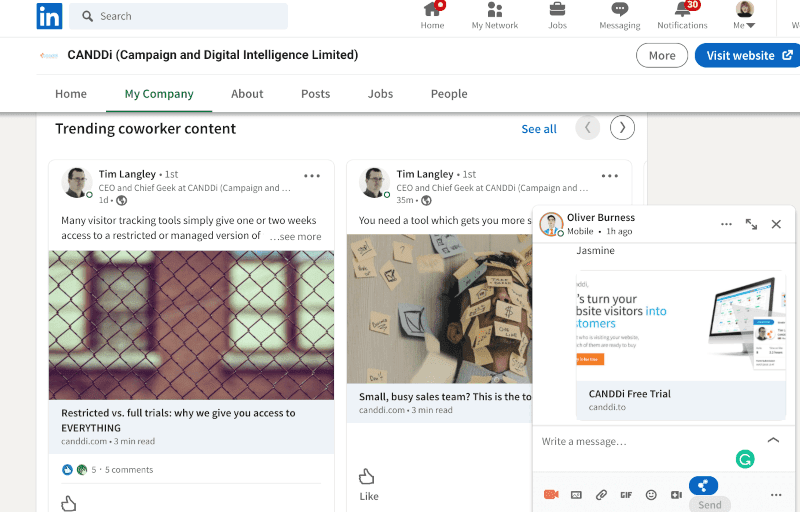
Task: Select the My Company tab
Action: (x=159, y=94)
